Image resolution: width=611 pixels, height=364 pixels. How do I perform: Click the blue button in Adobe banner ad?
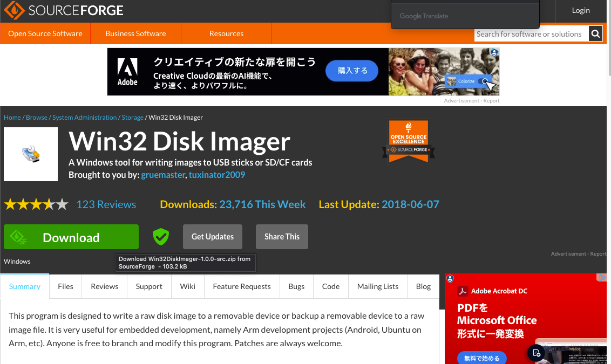(x=352, y=71)
